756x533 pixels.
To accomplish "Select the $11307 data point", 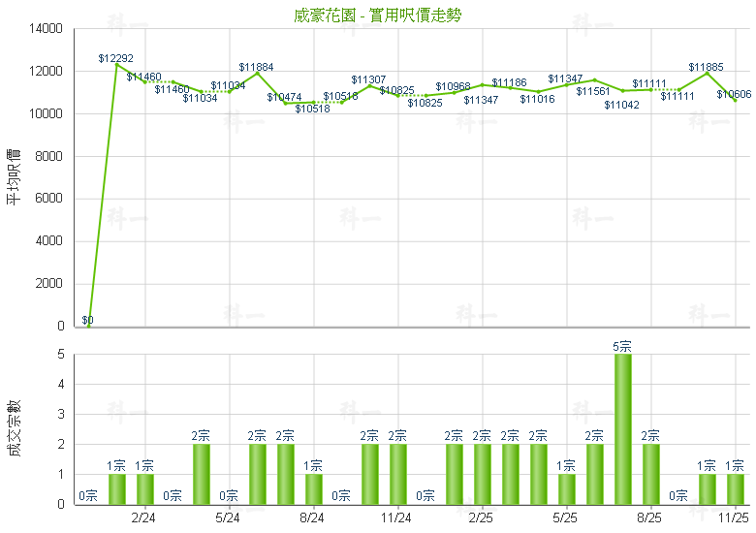I will [369, 85].
